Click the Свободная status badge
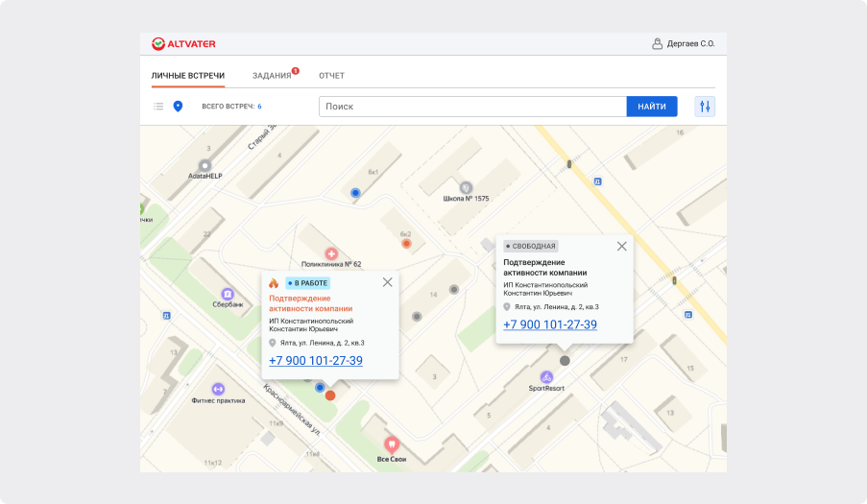This screenshot has height=504, width=867. (531, 246)
